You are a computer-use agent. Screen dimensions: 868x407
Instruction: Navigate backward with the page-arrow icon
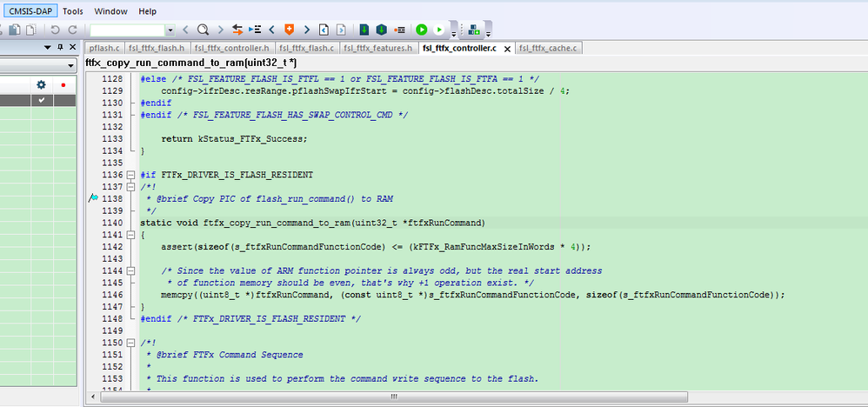click(x=324, y=30)
